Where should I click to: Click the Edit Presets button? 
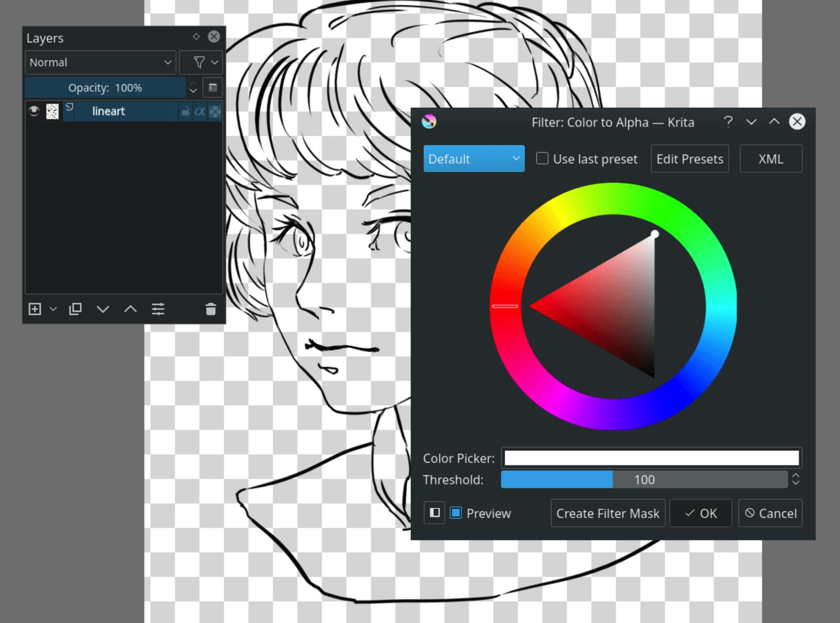tap(690, 159)
